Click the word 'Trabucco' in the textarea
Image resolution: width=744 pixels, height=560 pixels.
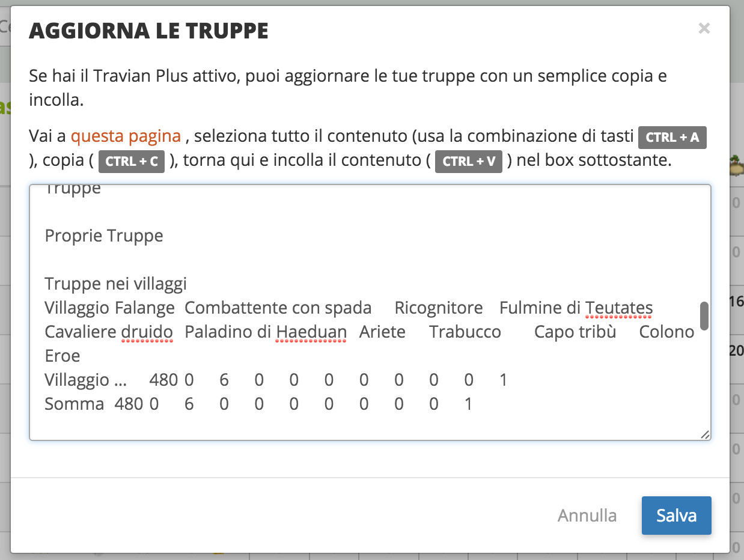465,332
